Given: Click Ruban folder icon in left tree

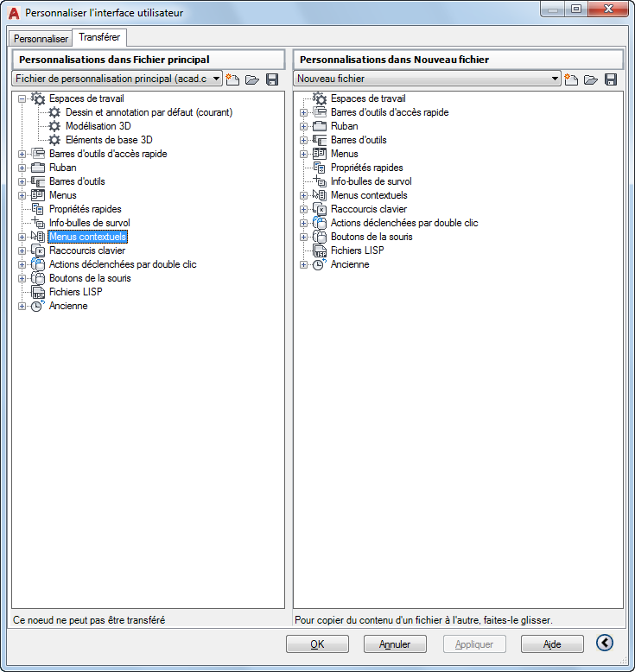Looking at the screenshot, I should coord(38,168).
